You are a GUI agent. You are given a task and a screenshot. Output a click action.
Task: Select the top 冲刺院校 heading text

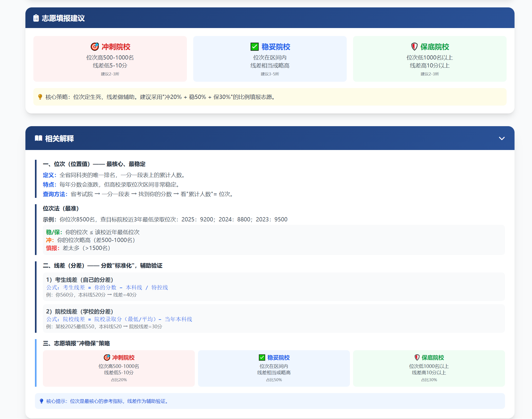point(116,47)
